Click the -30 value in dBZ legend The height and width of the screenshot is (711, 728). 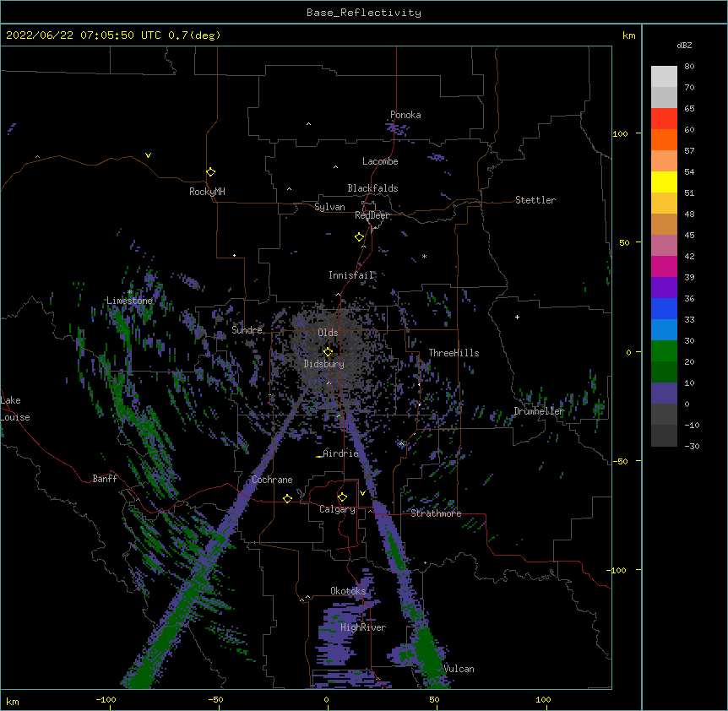click(x=692, y=446)
